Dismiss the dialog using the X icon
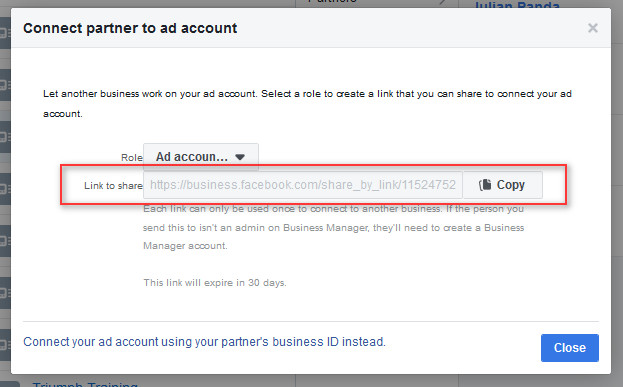623x387 pixels. [592, 28]
